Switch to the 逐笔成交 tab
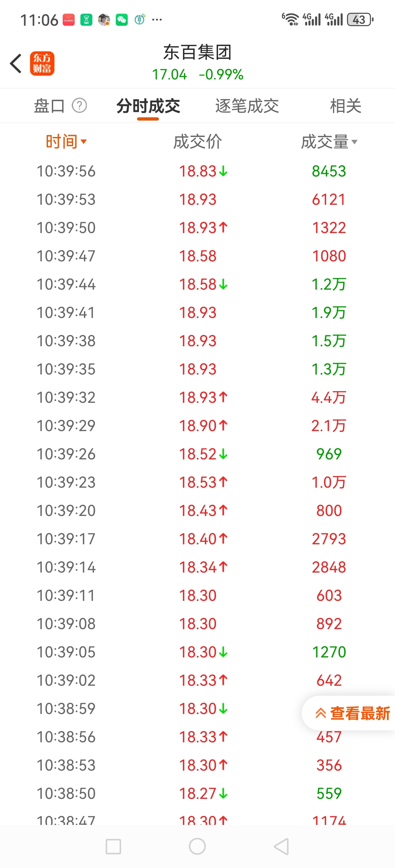This screenshot has height=868, width=395. pyautogui.click(x=247, y=106)
